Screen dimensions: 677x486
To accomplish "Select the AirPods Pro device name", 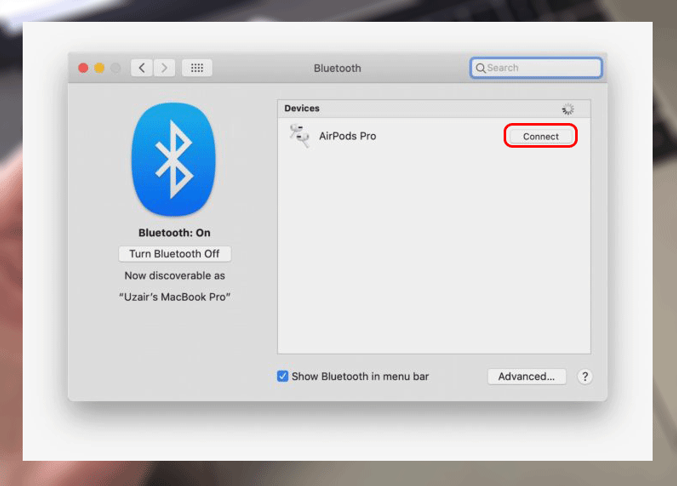I will (348, 136).
